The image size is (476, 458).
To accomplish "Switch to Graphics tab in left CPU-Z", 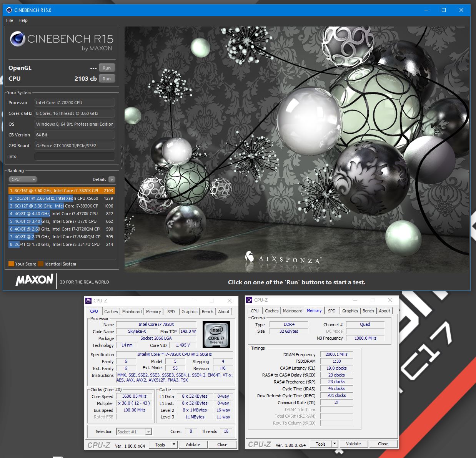I will coord(190,312).
